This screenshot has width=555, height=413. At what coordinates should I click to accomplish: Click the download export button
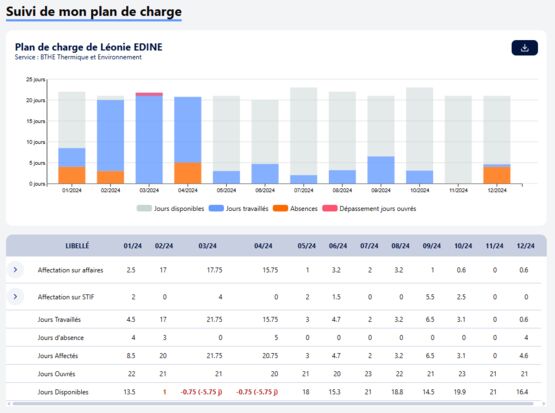(x=524, y=48)
